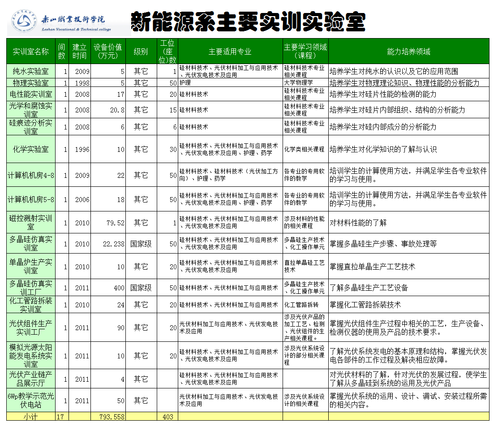Select the 物理实验室 cell

pos(30,83)
